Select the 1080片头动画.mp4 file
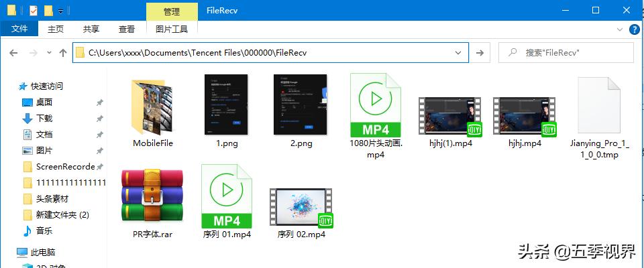 pyautogui.click(x=375, y=107)
